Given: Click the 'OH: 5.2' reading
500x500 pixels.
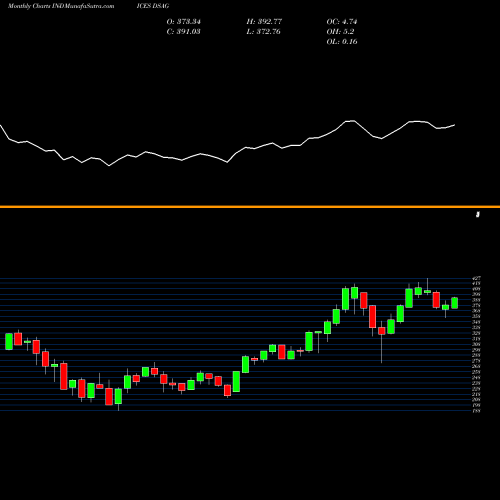Looking at the screenshot, I should point(340,32).
